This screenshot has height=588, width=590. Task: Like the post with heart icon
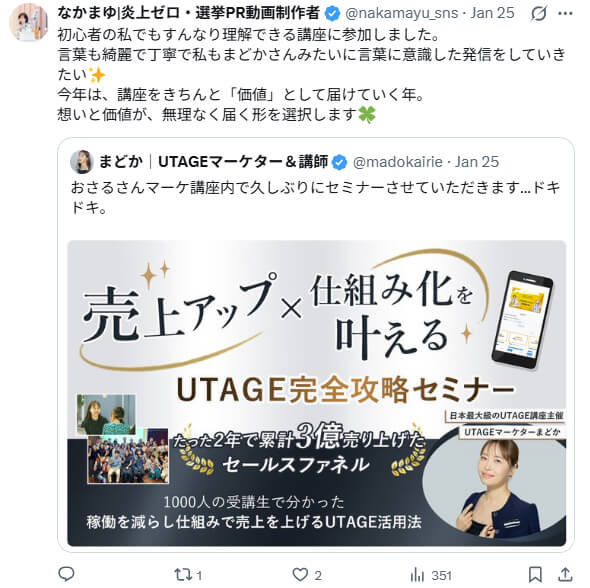(x=300, y=574)
